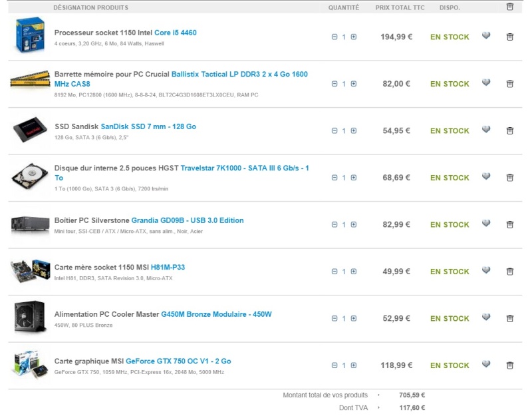Delete the Ballistix Tactical memory row
The image size is (532, 416).
click(x=509, y=84)
